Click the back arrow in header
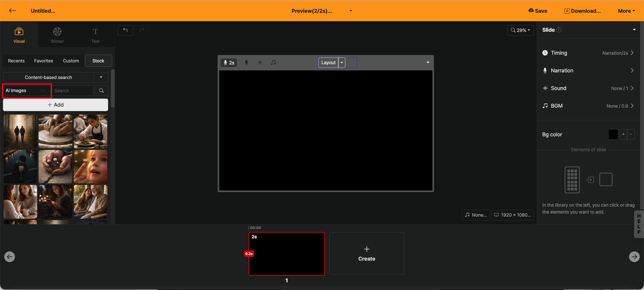This screenshot has width=644, height=290. pos(13,10)
